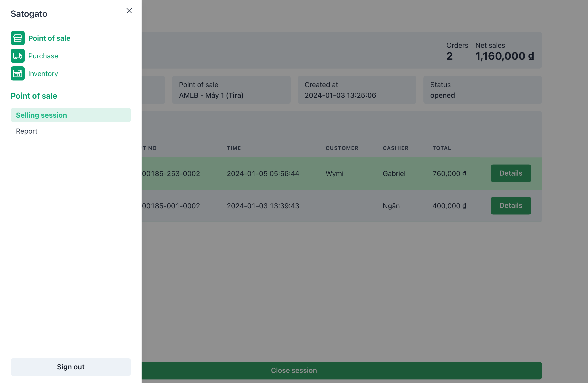The image size is (588, 383).
Task: Click the Inventory warehouse icon
Action: pos(17,73)
